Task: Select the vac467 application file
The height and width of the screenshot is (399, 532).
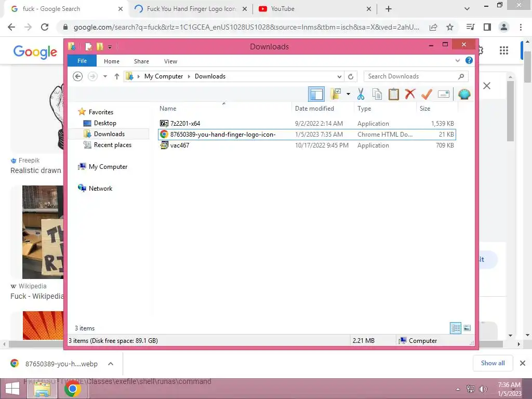Action: [307, 145]
